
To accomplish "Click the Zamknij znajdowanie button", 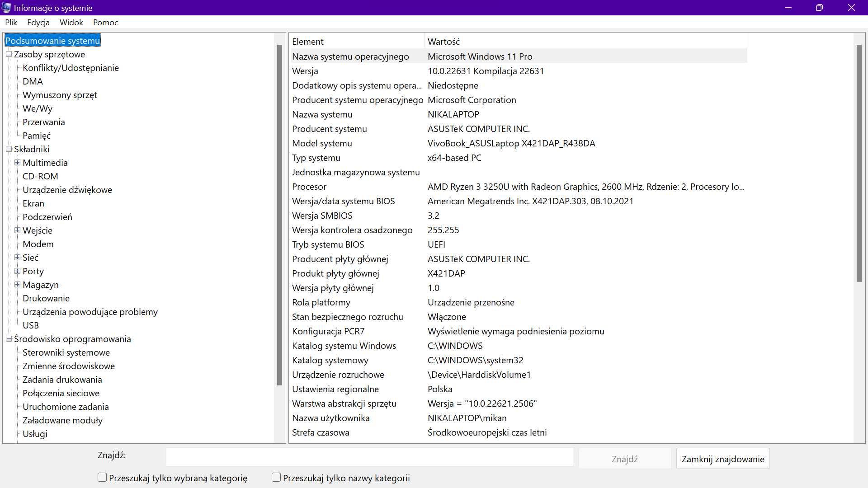I will point(723,459).
